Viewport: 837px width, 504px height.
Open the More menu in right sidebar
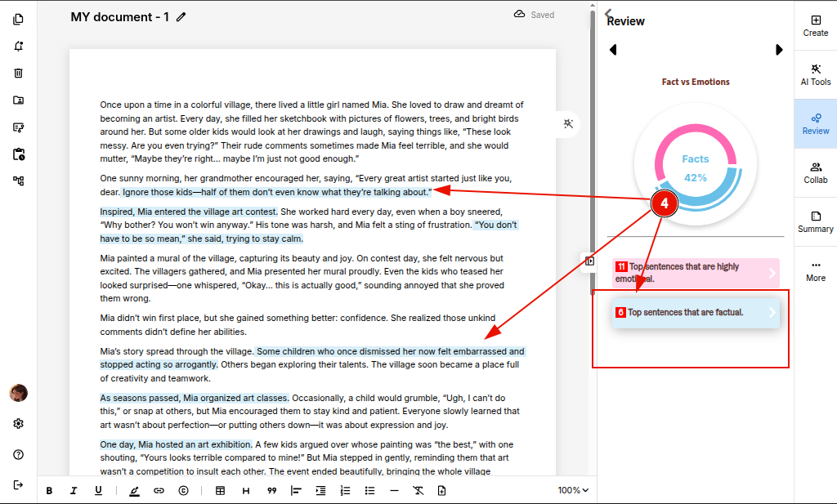tap(815, 270)
